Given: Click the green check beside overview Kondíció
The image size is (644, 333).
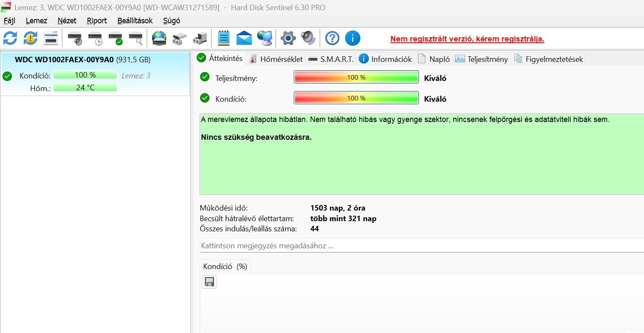Looking at the screenshot, I should pyautogui.click(x=205, y=98).
